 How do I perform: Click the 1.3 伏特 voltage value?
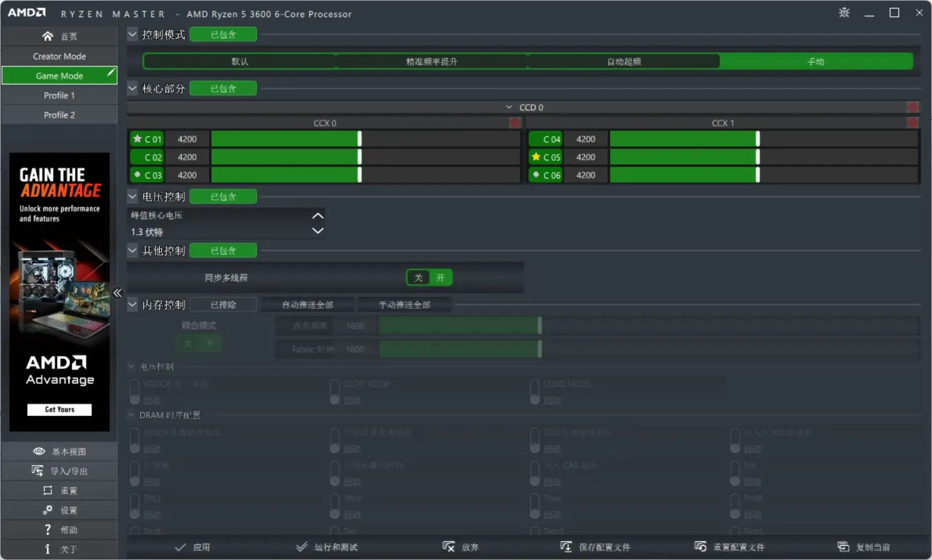click(x=147, y=232)
